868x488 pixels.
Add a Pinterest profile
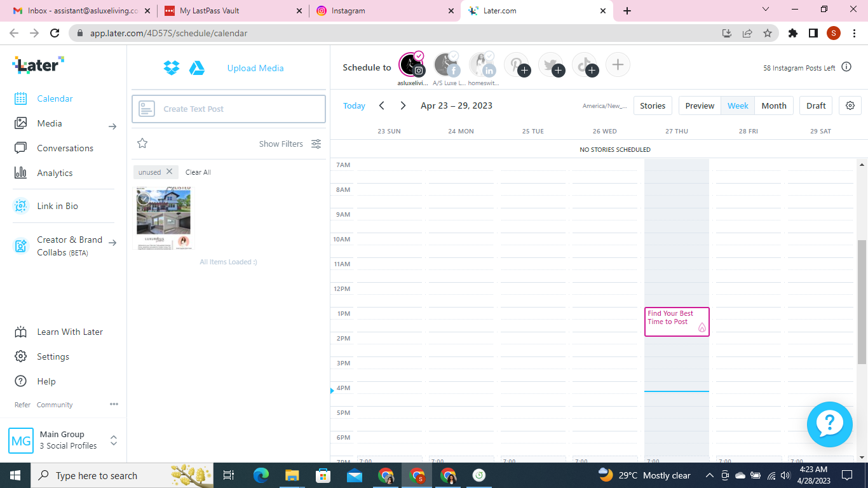coord(517,65)
